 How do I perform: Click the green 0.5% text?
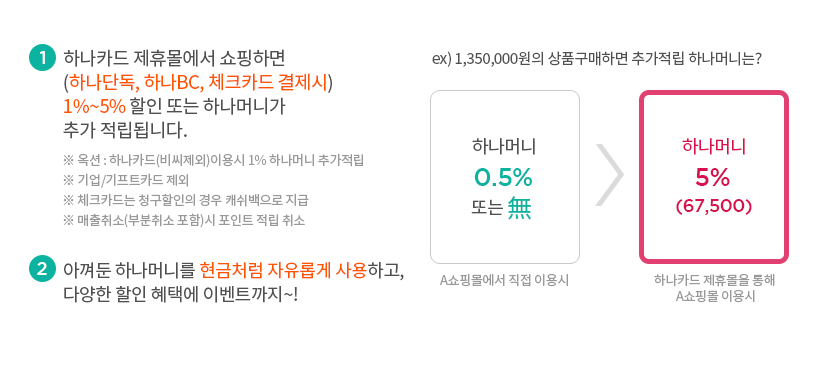click(x=503, y=178)
